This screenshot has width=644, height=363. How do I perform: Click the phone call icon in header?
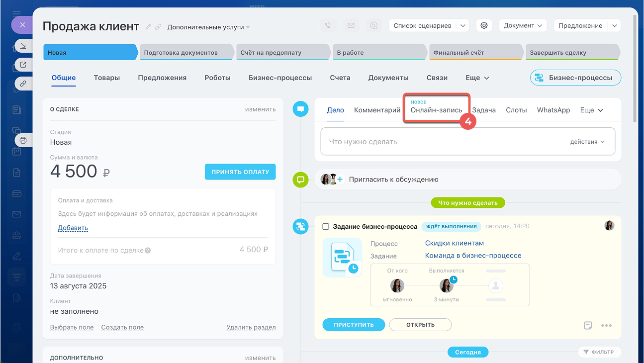pos(328,25)
